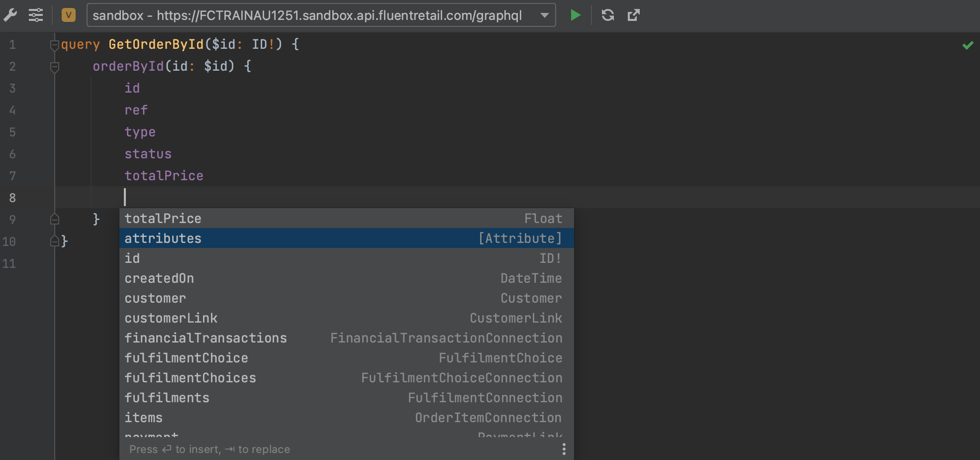The image size is (980, 460).
Task: Open the autocomplete popup options menu
Action: (564, 449)
